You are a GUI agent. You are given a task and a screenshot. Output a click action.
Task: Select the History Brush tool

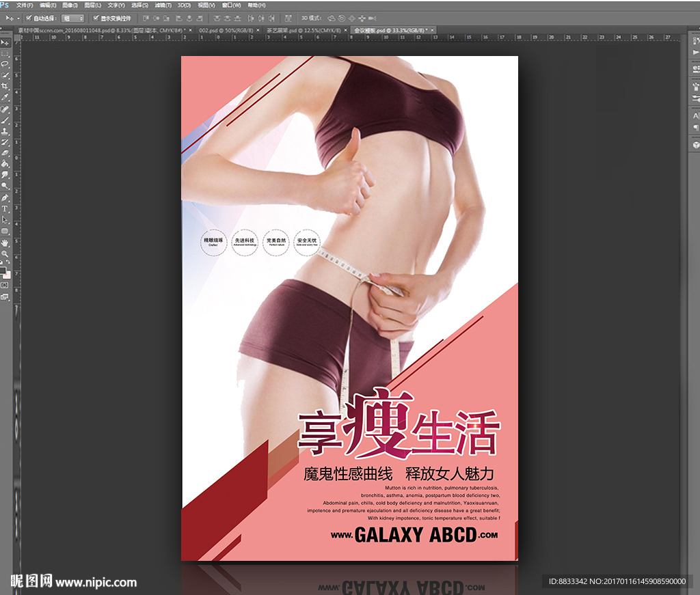(x=5, y=141)
